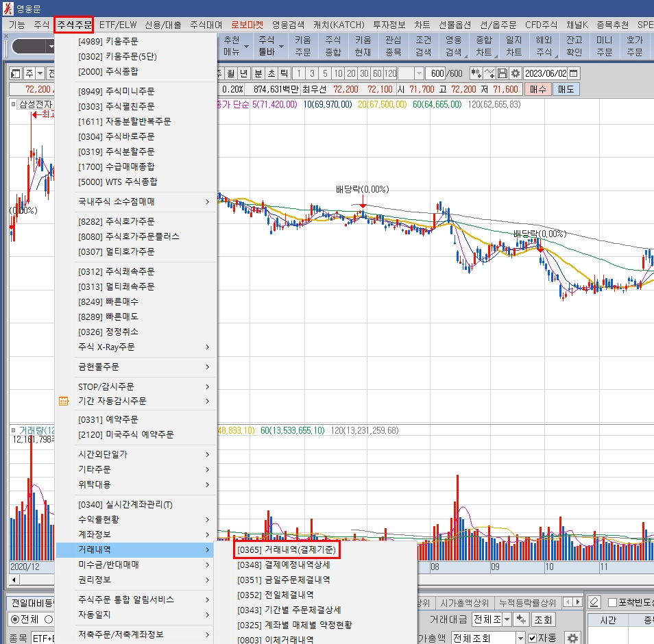Save the chart with the floppy disk icon
This screenshot has height=644, width=654.
[502, 73]
